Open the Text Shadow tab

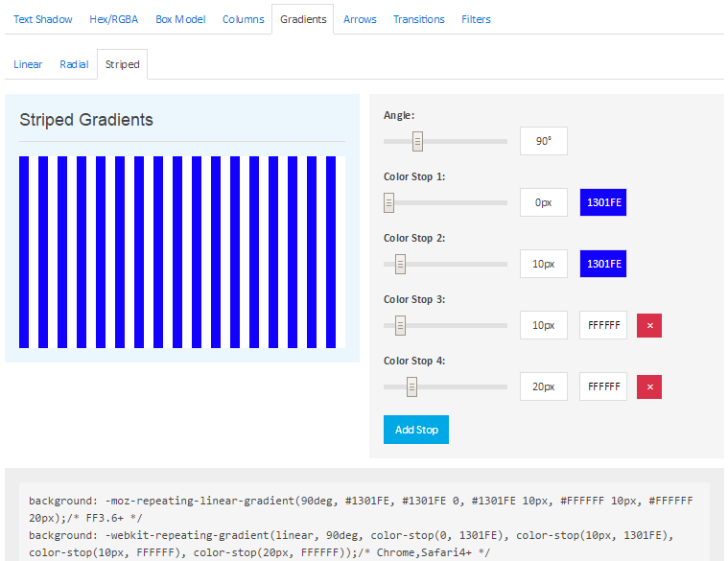coord(43,19)
